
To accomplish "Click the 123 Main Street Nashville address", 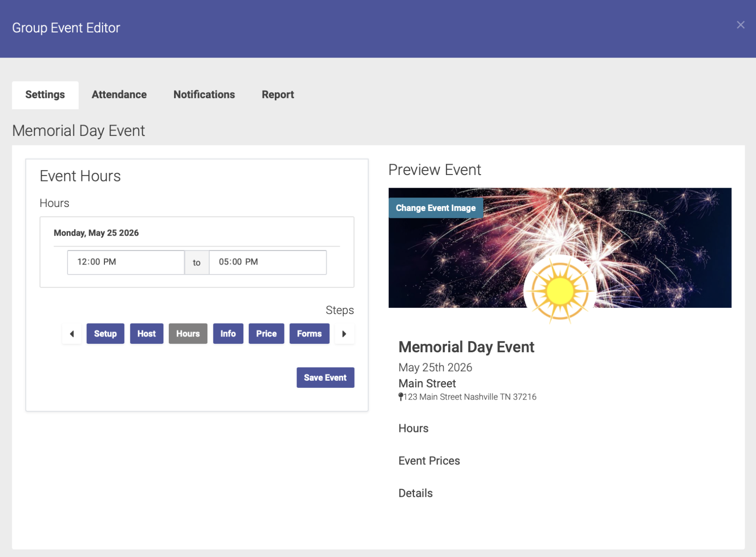I will pyautogui.click(x=470, y=397).
